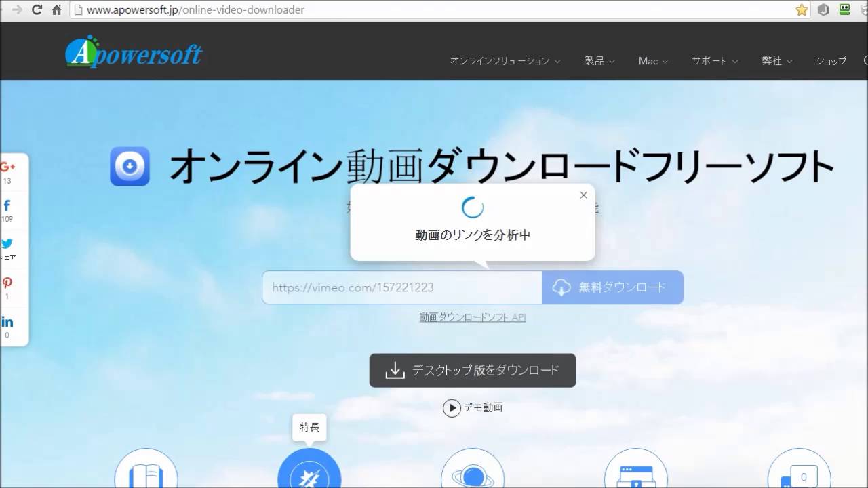The image size is (868, 488).
Task: Click the page document icon in address bar
Action: (77, 10)
